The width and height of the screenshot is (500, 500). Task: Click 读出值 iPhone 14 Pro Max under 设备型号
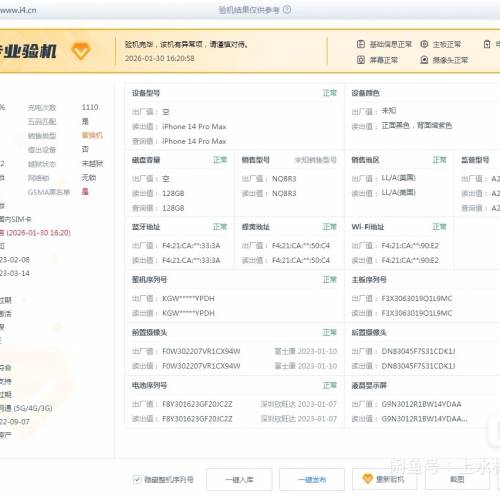[194, 127]
